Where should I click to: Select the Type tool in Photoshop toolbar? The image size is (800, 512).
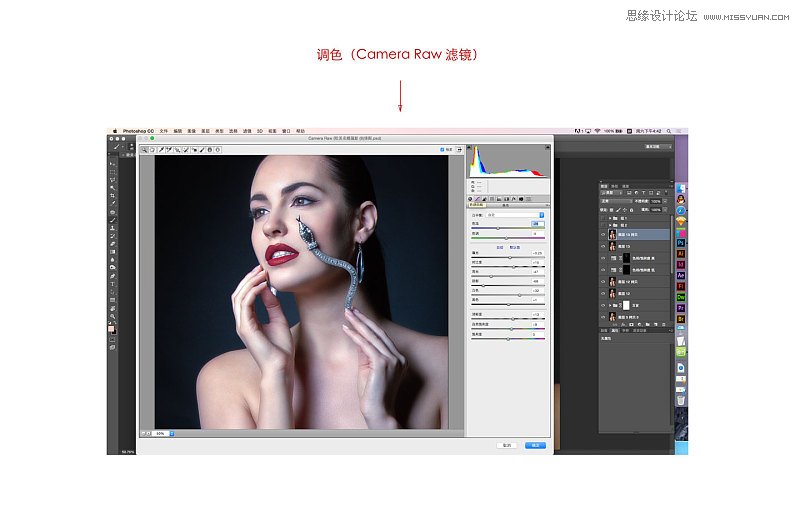pyautogui.click(x=112, y=283)
